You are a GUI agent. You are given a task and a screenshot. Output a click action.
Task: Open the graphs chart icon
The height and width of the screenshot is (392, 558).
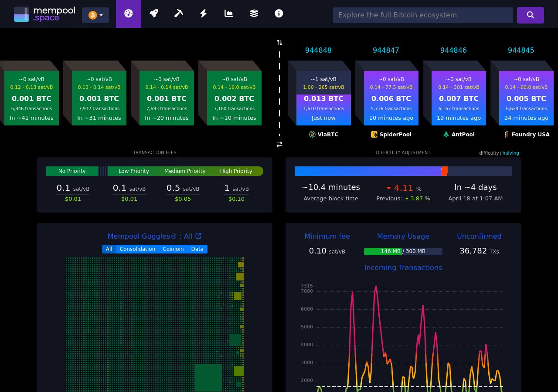(228, 14)
